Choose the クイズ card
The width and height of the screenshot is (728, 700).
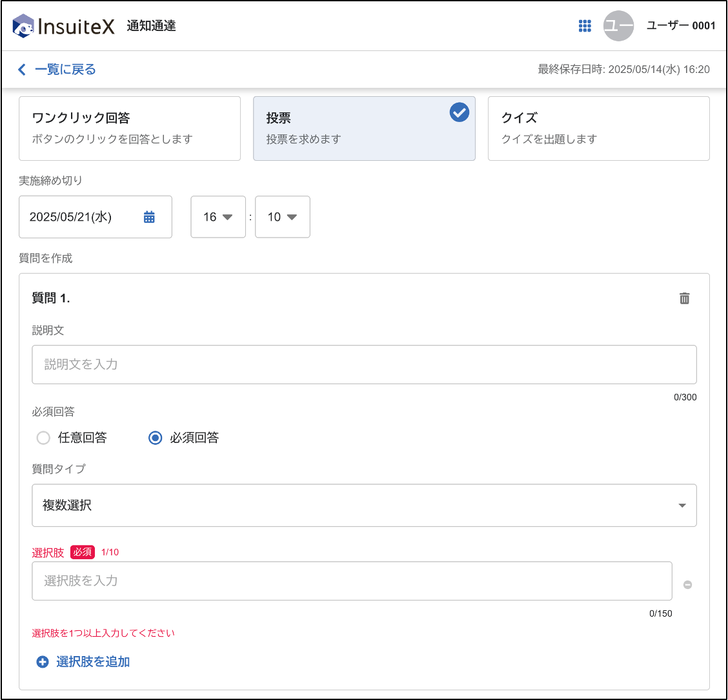[598, 129]
